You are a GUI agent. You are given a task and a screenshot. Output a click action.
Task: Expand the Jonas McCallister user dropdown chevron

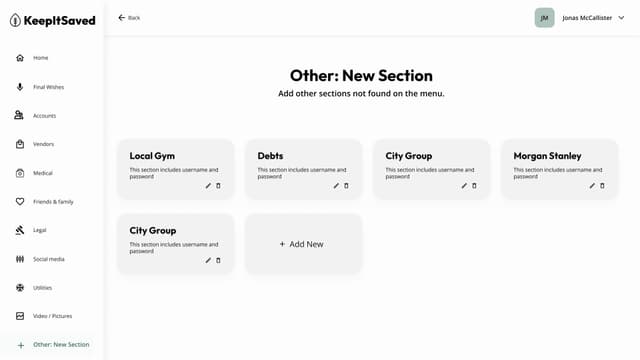(621, 18)
